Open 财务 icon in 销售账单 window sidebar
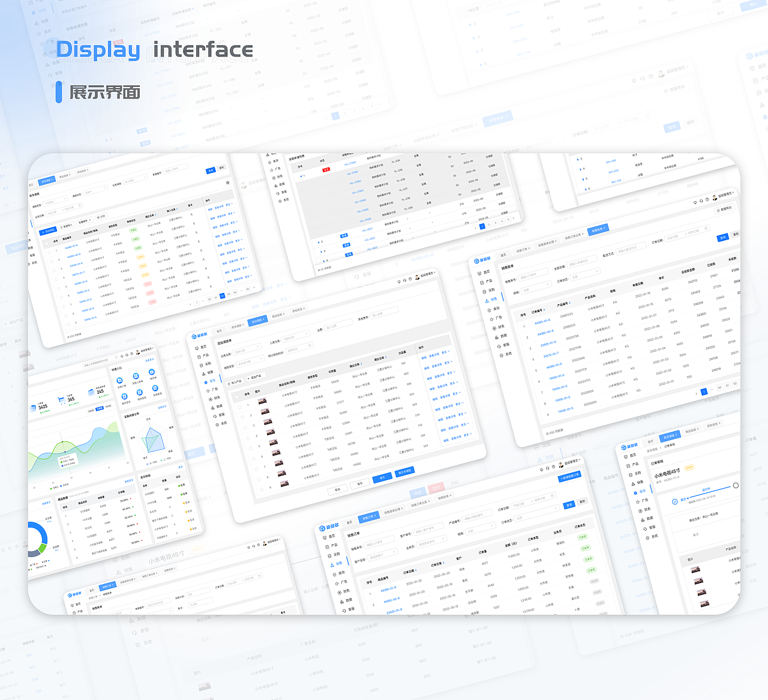This screenshot has width=768, height=700. click(x=494, y=328)
